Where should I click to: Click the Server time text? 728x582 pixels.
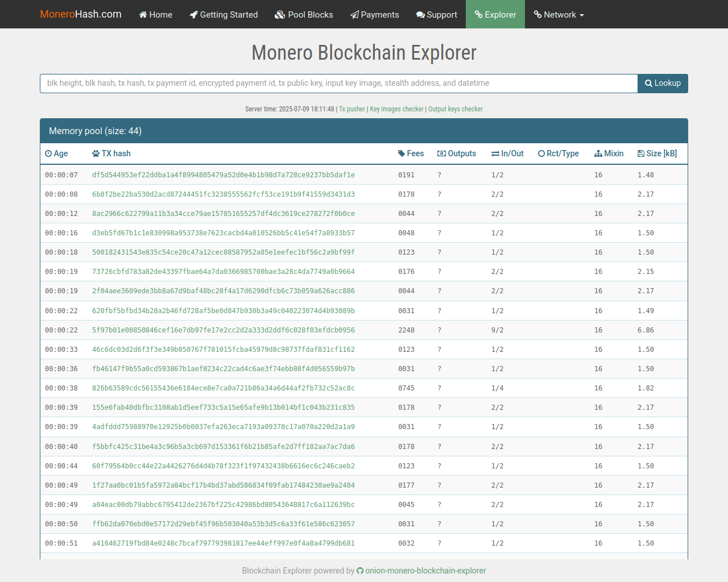pyautogui.click(x=290, y=109)
